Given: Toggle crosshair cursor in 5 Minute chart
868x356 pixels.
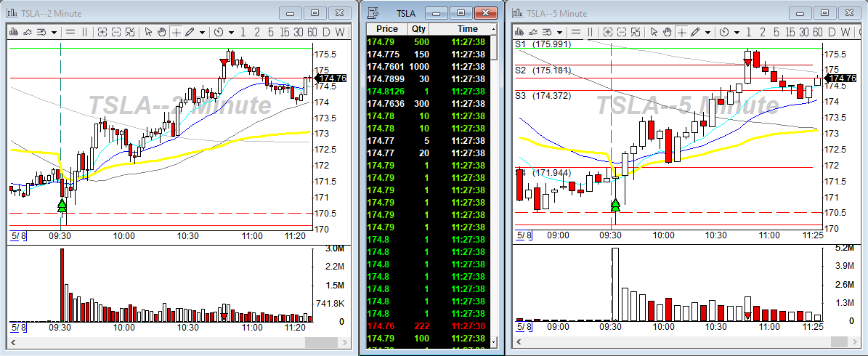Looking at the screenshot, I should [681, 32].
